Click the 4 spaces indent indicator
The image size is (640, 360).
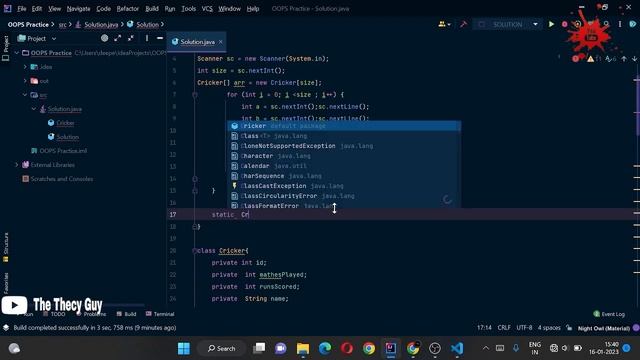pyautogui.click(x=549, y=327)
